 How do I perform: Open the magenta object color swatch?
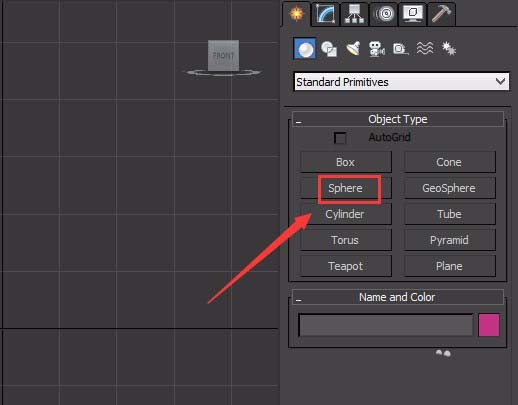pyautogui.click(x=489, y=325)
